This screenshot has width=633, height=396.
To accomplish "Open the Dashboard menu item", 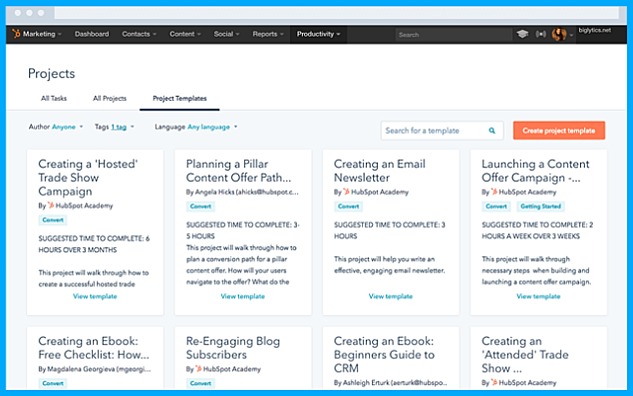I will pos(92,34).
